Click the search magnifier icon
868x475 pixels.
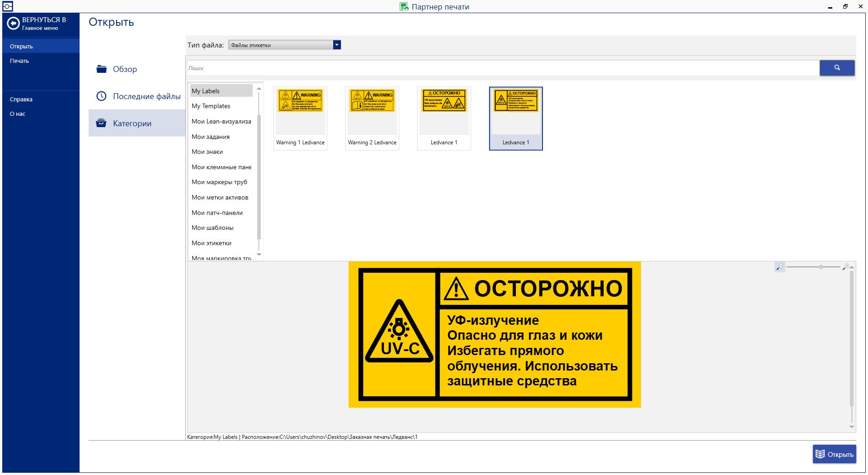[837, 68]
